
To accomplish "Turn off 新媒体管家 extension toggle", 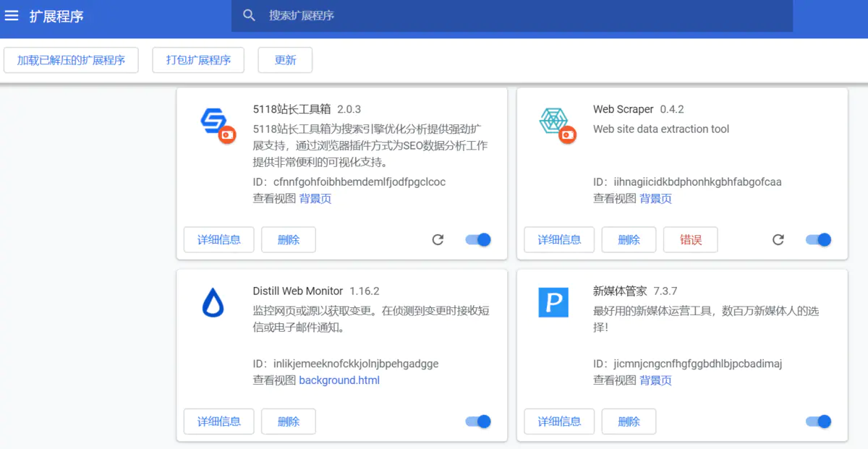I will pos(818,422).
